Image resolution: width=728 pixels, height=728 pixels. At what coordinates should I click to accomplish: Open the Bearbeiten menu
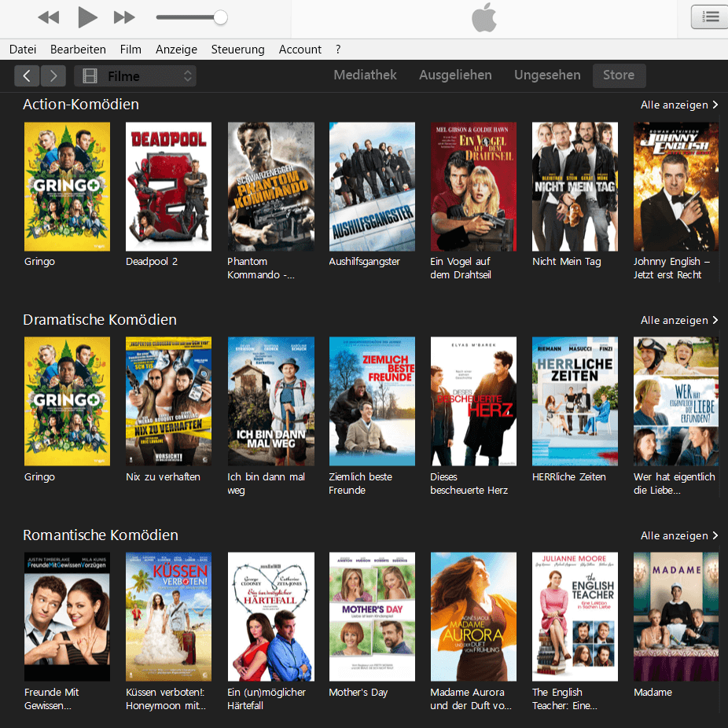pos(78,50)
